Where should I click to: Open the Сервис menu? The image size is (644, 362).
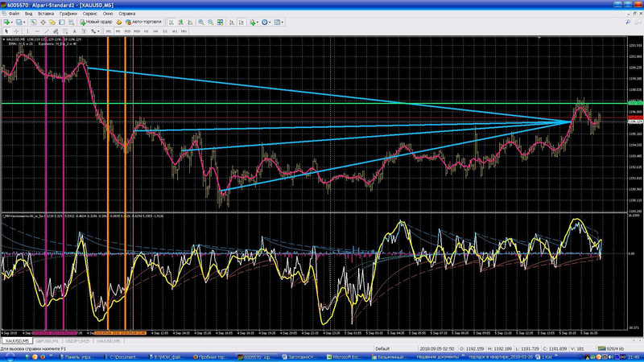tap(92, 14)
